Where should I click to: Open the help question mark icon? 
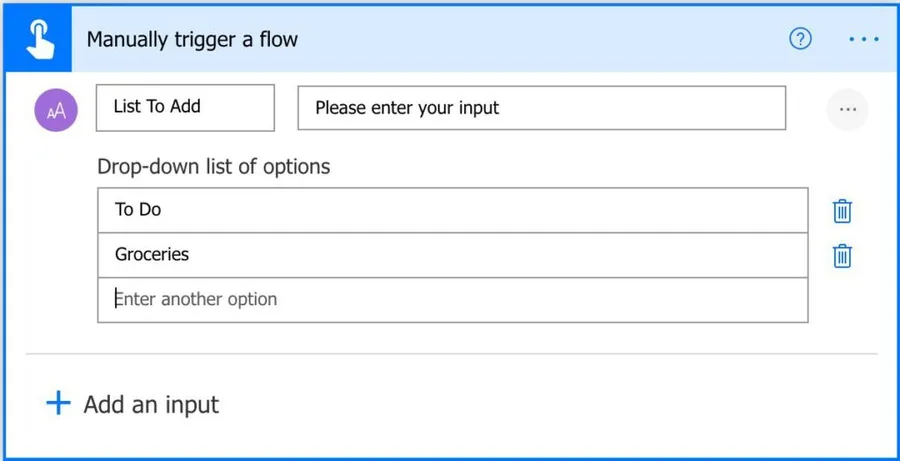click(x=800, y=39)
